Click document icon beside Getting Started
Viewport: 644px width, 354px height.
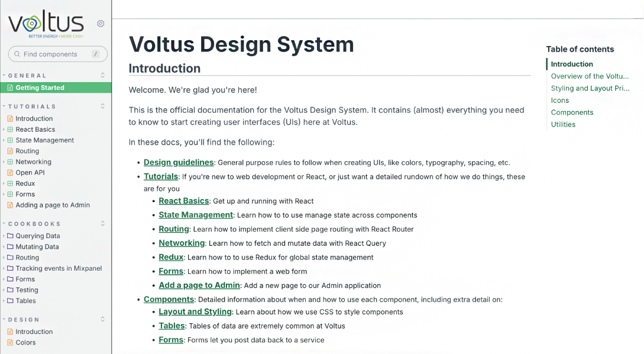pos(10,87)
